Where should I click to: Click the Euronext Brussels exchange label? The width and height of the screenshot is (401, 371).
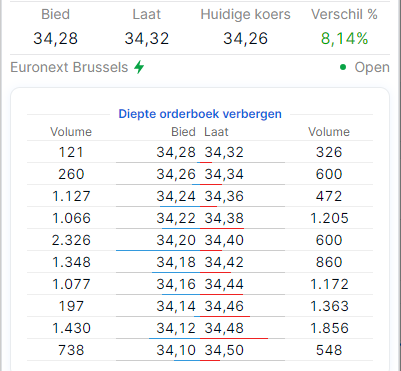tap(69, 67)
